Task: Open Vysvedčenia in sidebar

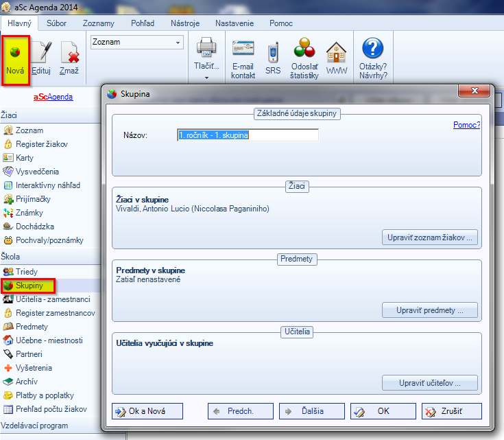Action: point(31,172)
